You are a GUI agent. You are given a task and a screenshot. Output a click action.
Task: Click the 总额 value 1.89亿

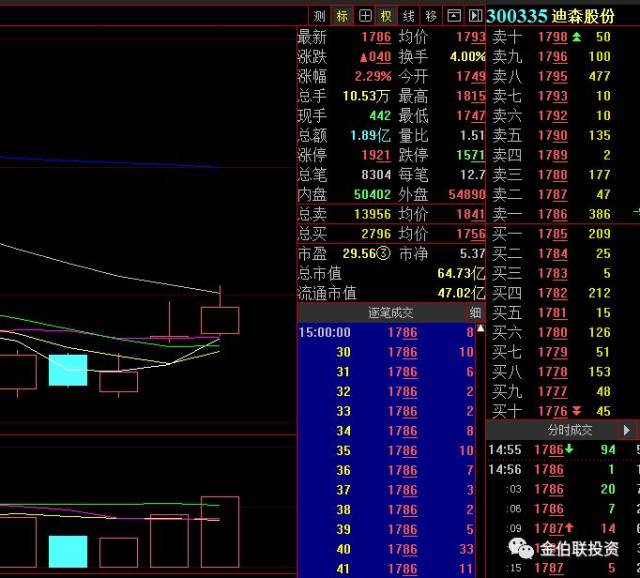(x=371, y=136)
